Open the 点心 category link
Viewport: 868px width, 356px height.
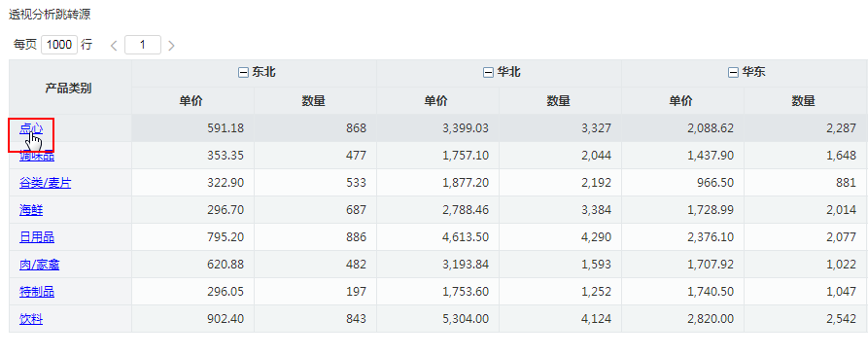pyautogui.click(x=31, y=128)
